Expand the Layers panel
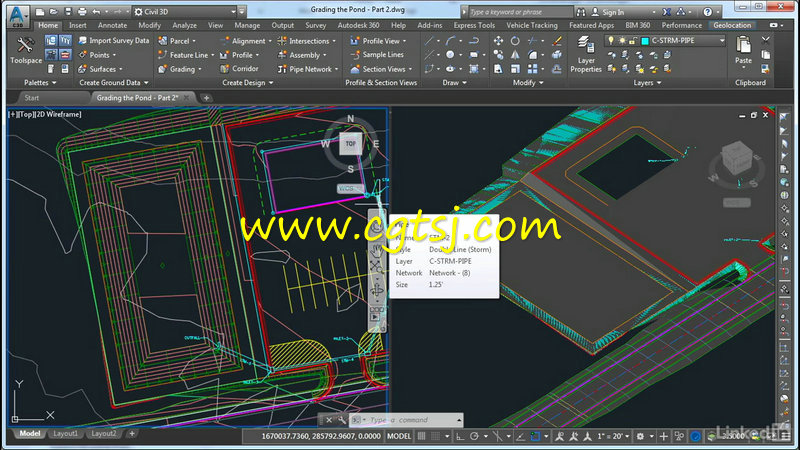 (x=647, y=82)
